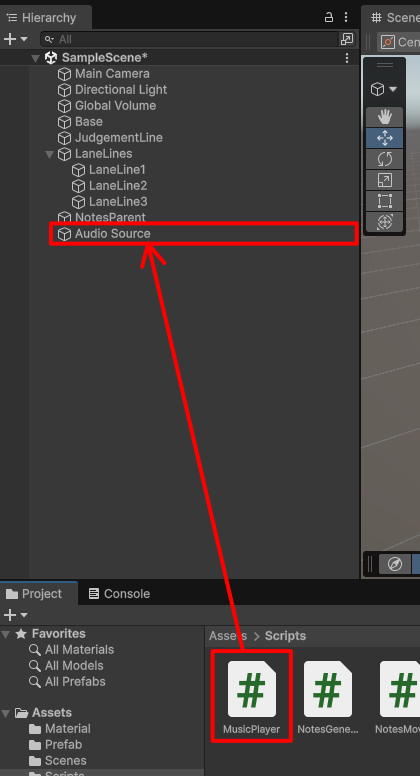Select the combined Transform tool

tap(385, 222)
